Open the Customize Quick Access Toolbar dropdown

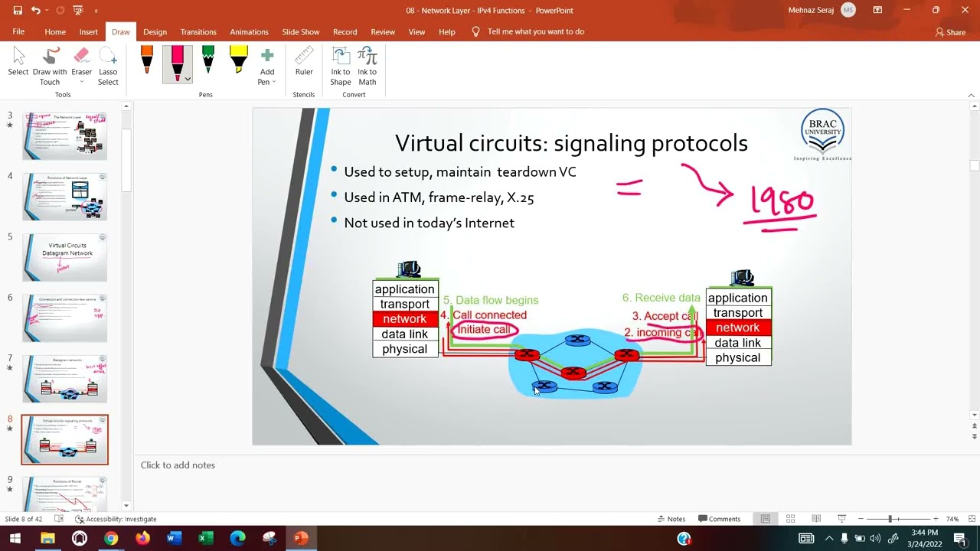click(96, 11)
